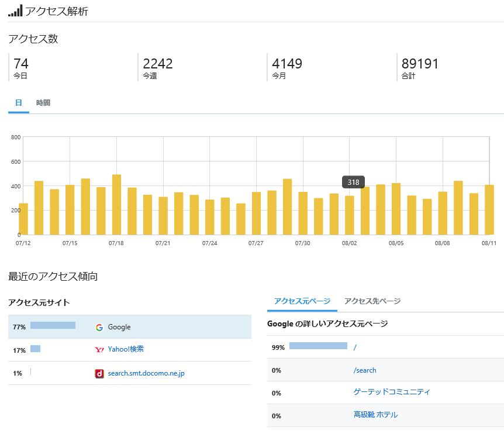Click the 07/21 x-axis date label

(x=163, y=243)
